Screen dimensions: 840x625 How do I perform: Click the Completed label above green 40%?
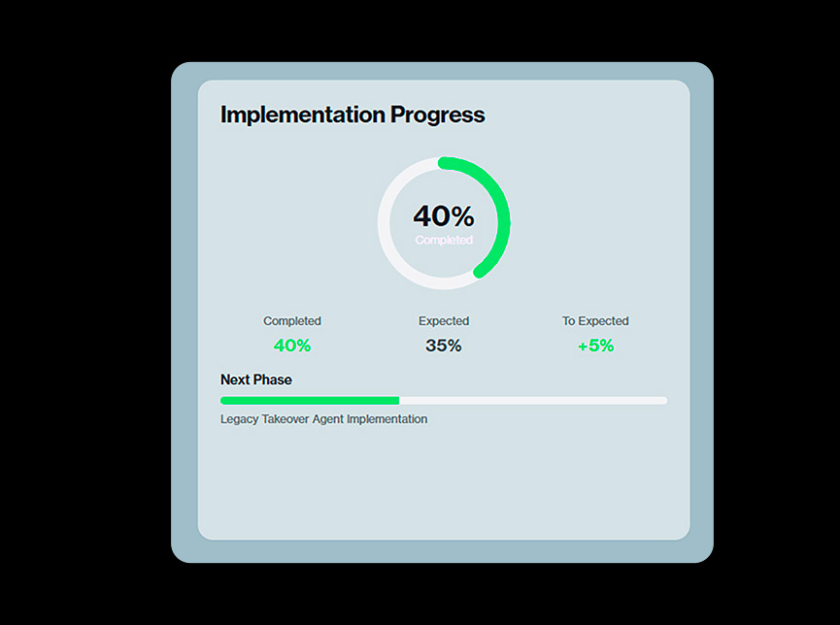[291, 321]
